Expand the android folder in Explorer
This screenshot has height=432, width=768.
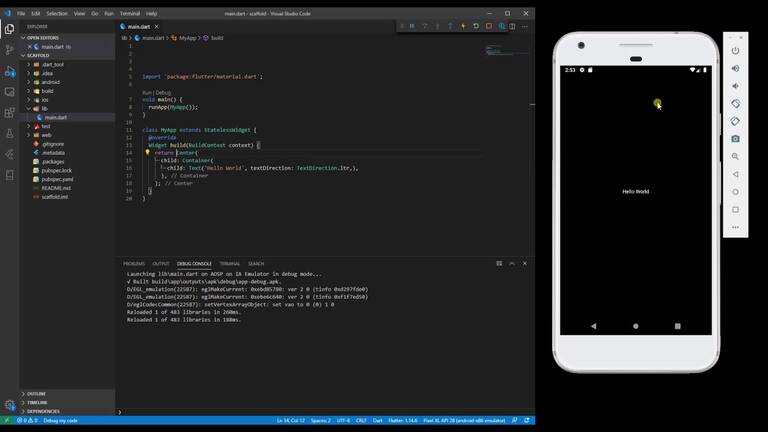pos(50,82)
